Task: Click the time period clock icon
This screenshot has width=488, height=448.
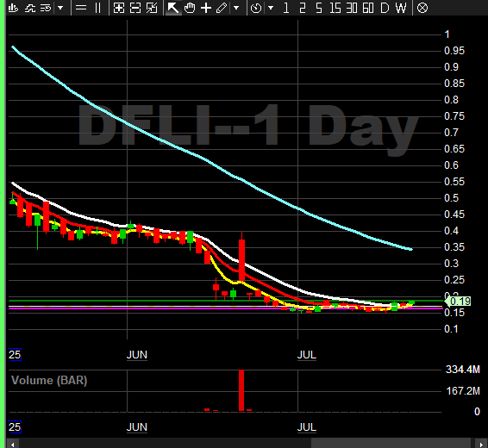Action: [256, 8]
